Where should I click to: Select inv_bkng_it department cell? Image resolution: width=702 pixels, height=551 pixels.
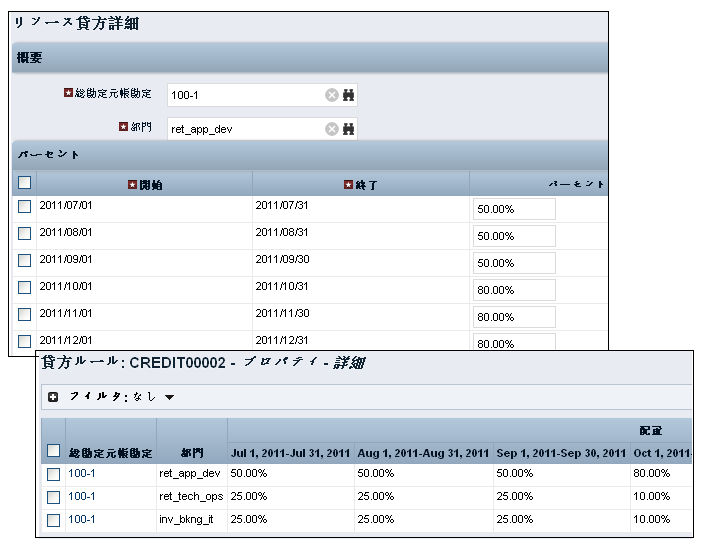coord(192,520)
